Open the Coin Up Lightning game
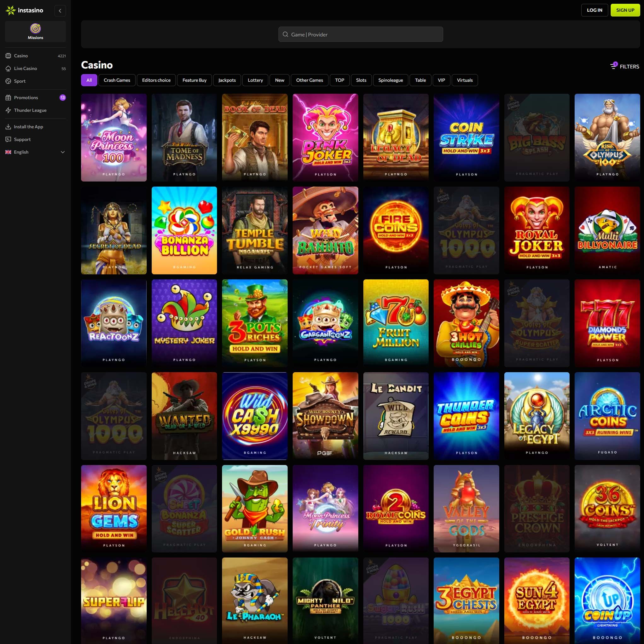 pos(607,601)
